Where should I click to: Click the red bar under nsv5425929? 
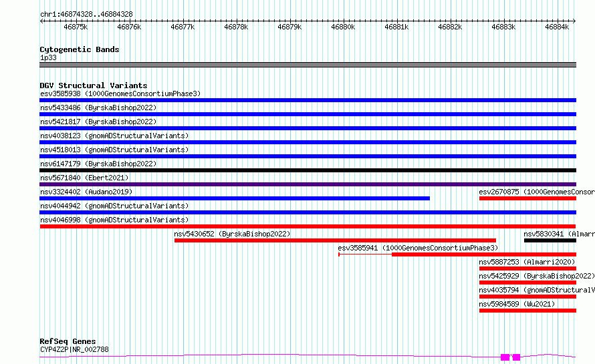(528, 283)
